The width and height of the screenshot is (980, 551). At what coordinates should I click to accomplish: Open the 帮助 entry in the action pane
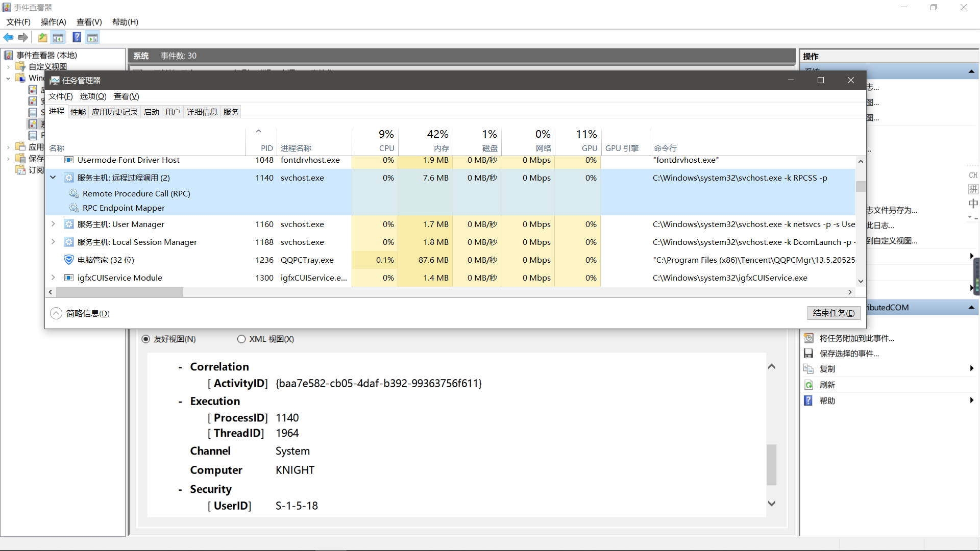(x=827, y=400)
